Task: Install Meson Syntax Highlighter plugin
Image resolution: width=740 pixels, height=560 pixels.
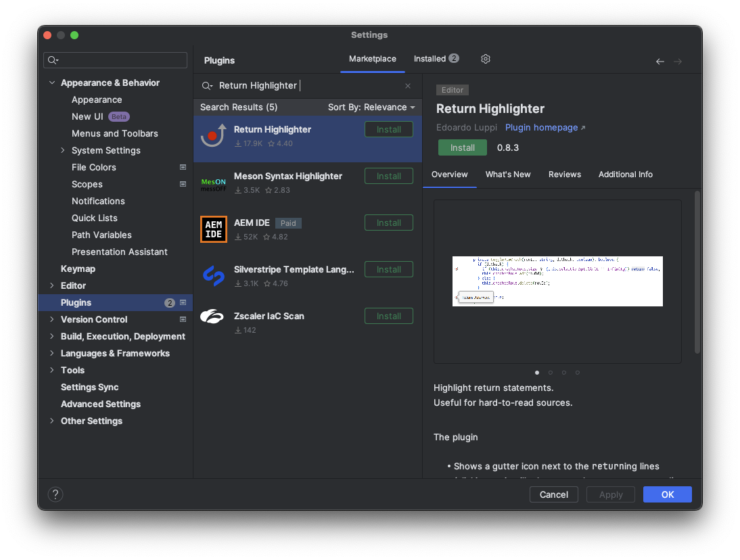Action: (389, 176)
